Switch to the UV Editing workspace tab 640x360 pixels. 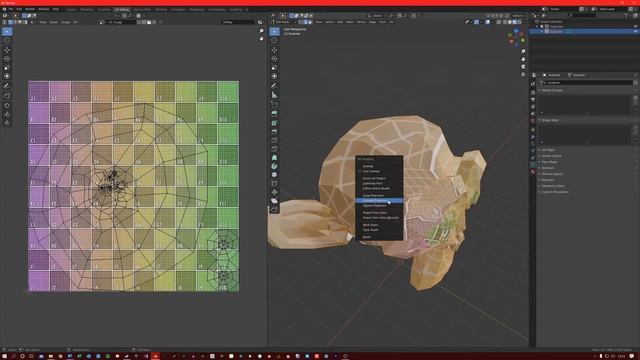(x=122, y=9)
